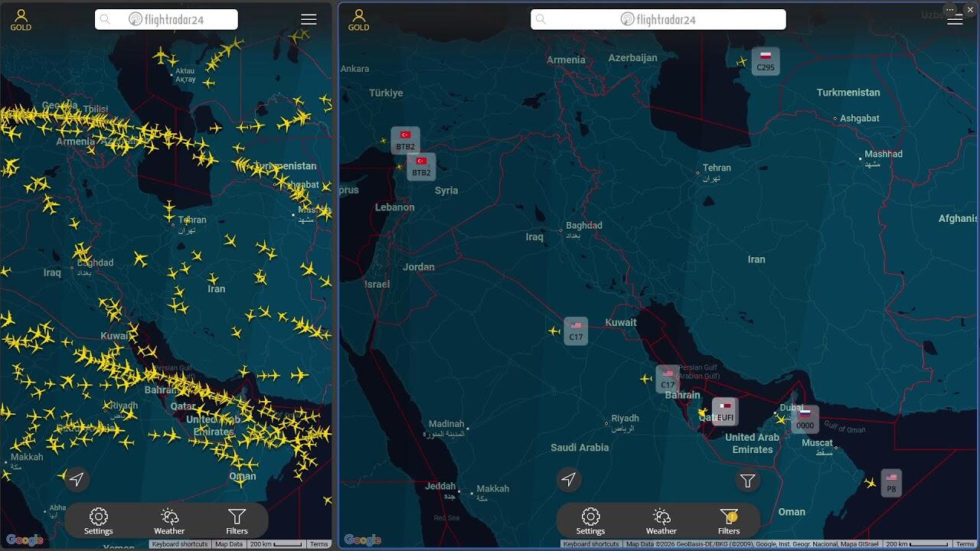Open Settings in the right map panel
Viewport: 980px width, 551px height.
click(590, 521)
